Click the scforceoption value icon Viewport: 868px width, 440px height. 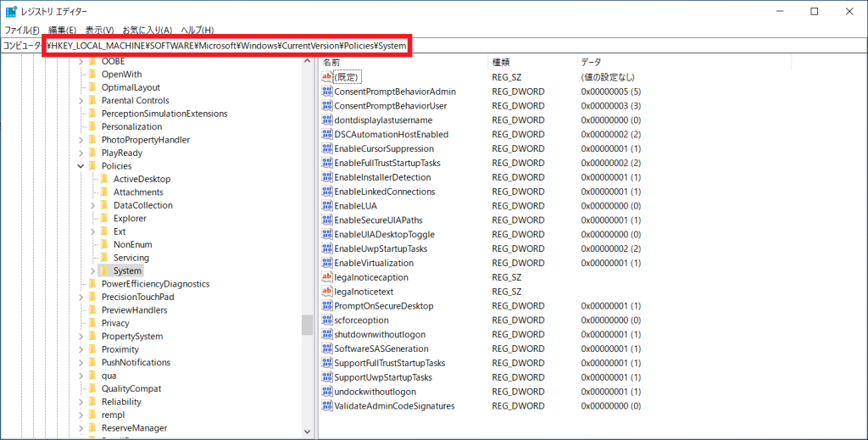coord(326,320)
